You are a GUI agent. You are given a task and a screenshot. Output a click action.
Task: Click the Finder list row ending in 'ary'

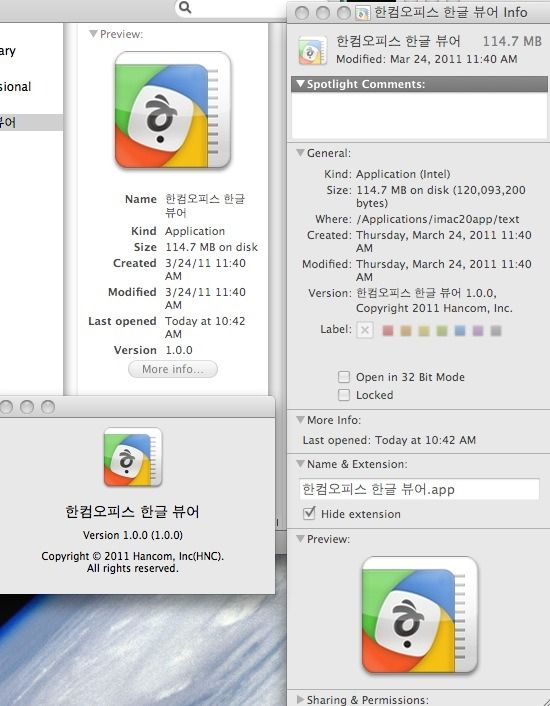point(32,50)
